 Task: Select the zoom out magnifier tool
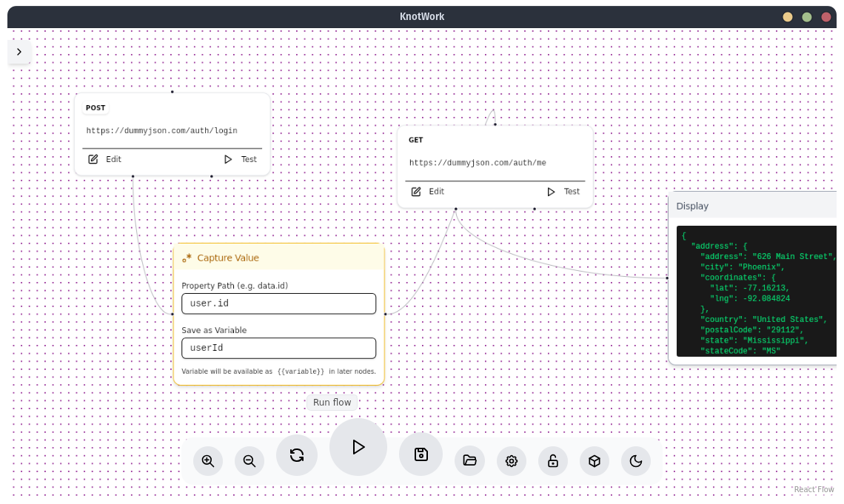(x=249, y=460)
